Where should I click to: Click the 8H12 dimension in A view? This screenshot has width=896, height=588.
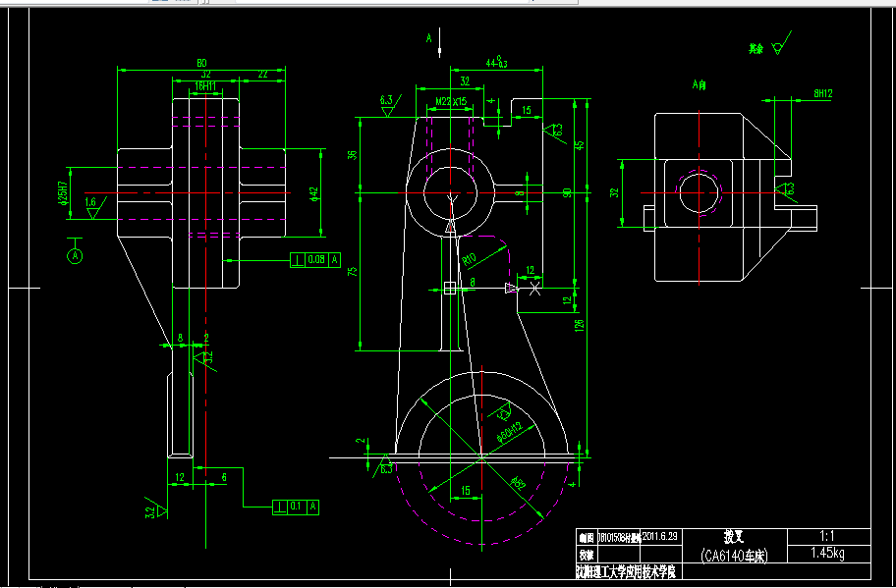[823, 93]
